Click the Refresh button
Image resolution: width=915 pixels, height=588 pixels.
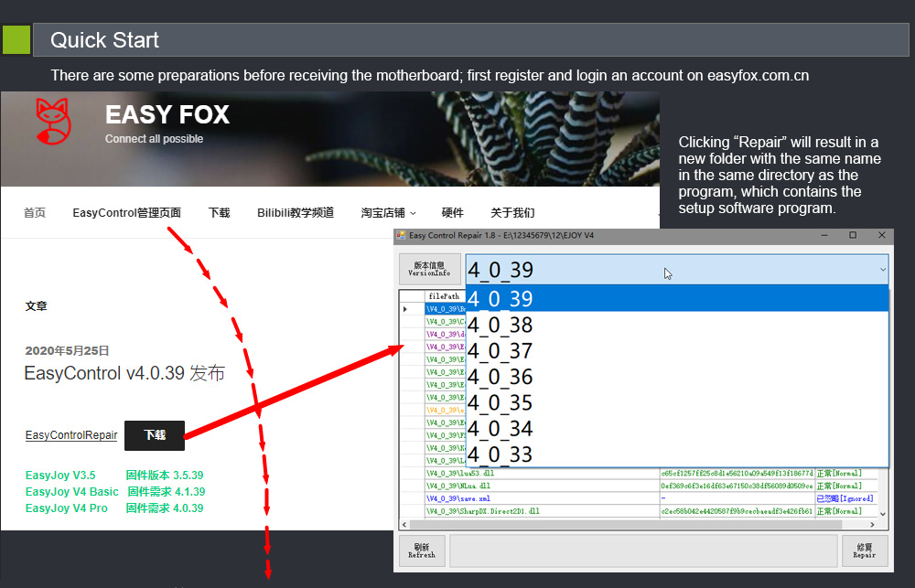tap(422, 551)
